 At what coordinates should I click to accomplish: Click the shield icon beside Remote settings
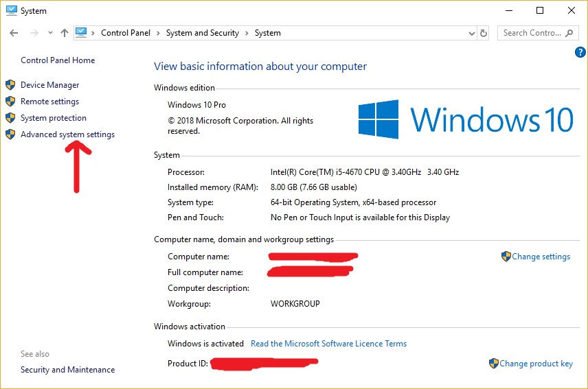tap(10, 102)
